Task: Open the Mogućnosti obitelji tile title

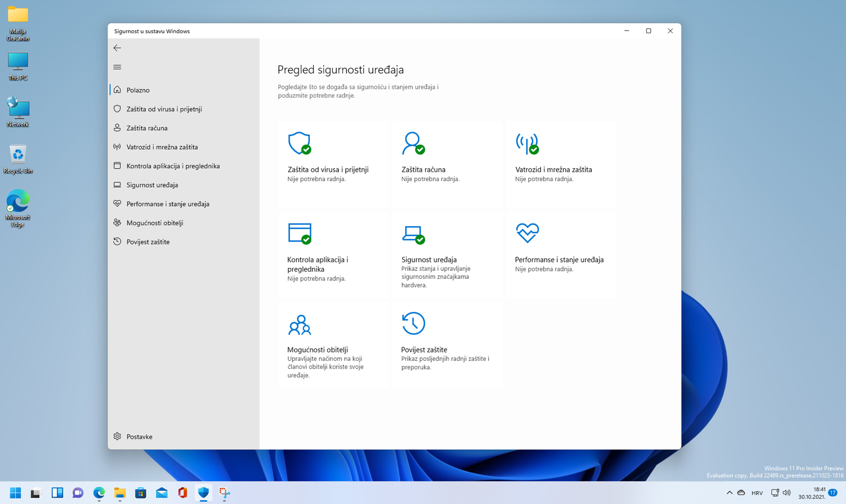Action: point(317,350)
